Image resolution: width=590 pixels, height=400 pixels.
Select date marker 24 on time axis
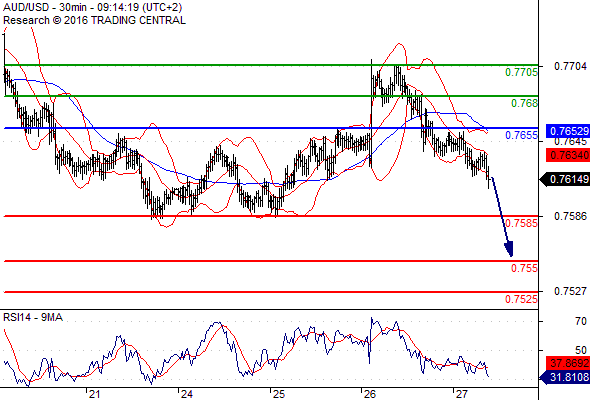coord(187,394)
